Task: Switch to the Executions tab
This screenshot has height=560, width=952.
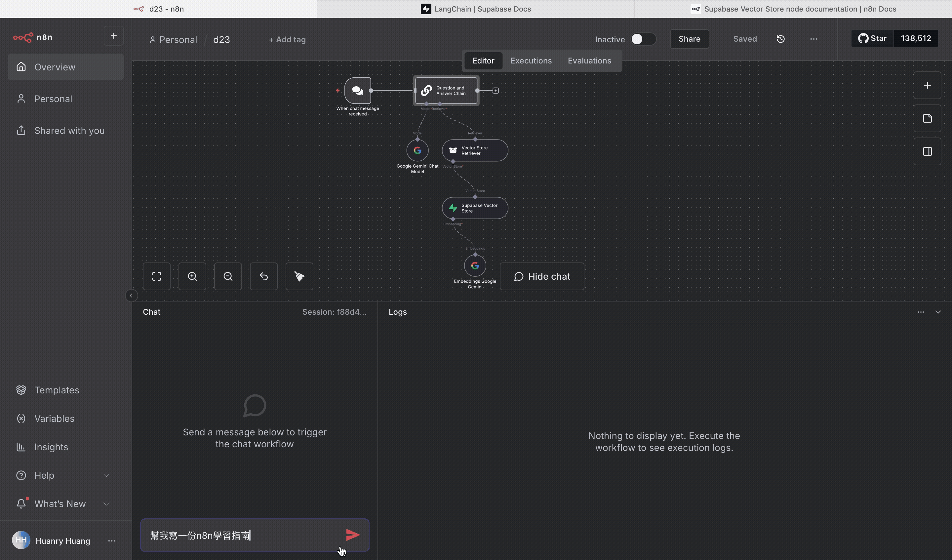Action: [x=531, y=60]
